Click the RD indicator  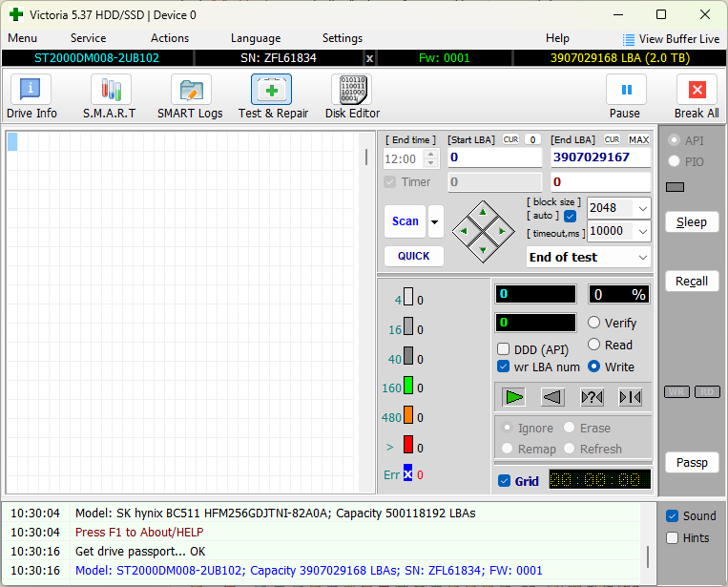[x=707, y=392]
